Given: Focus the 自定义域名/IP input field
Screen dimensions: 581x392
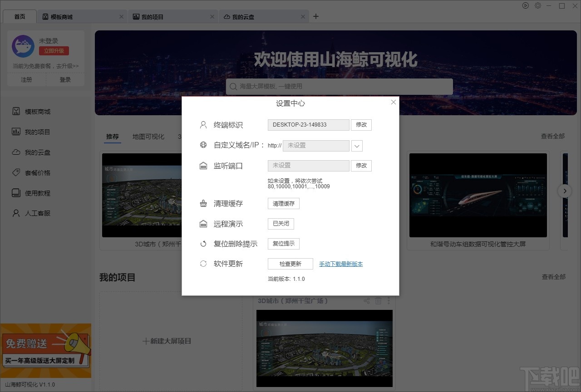Looking at the screenshot, I should [316, 146].
